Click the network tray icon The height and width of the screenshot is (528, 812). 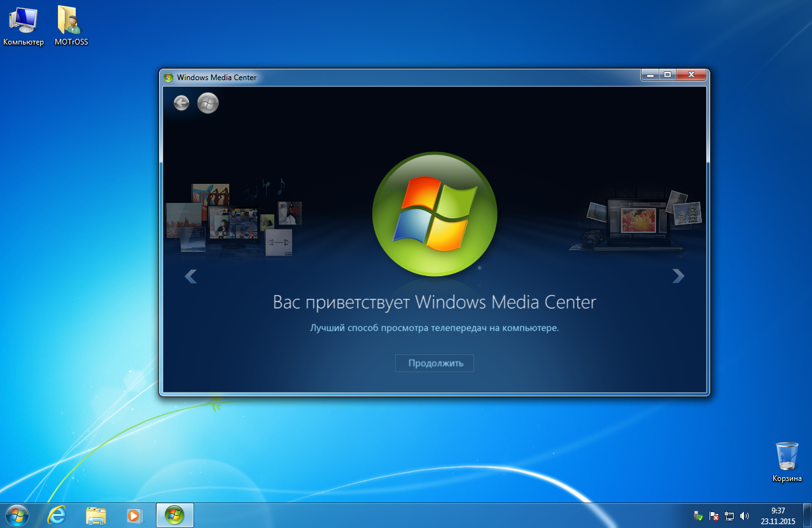pyautogui.click(x=729, y=516)
